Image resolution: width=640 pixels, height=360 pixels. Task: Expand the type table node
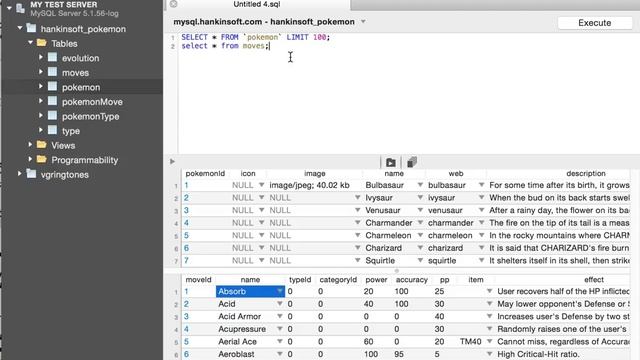(41, 130)
